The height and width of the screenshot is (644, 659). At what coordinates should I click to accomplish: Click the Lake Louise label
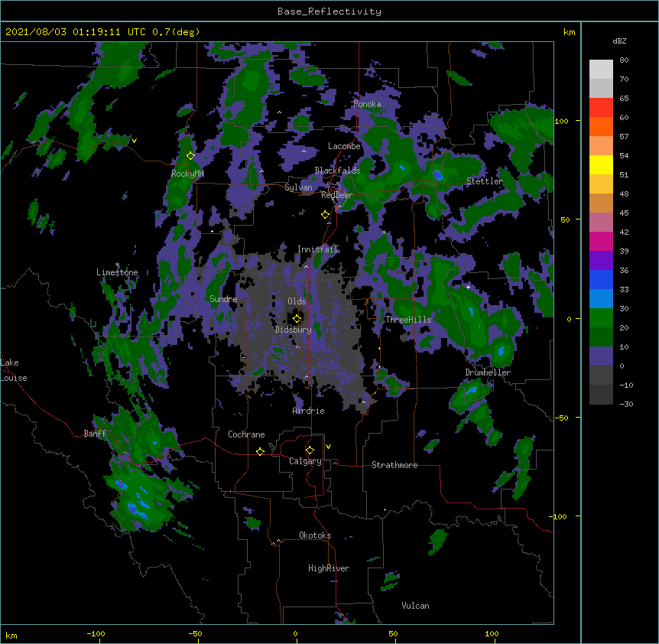(x=14, y=370)
